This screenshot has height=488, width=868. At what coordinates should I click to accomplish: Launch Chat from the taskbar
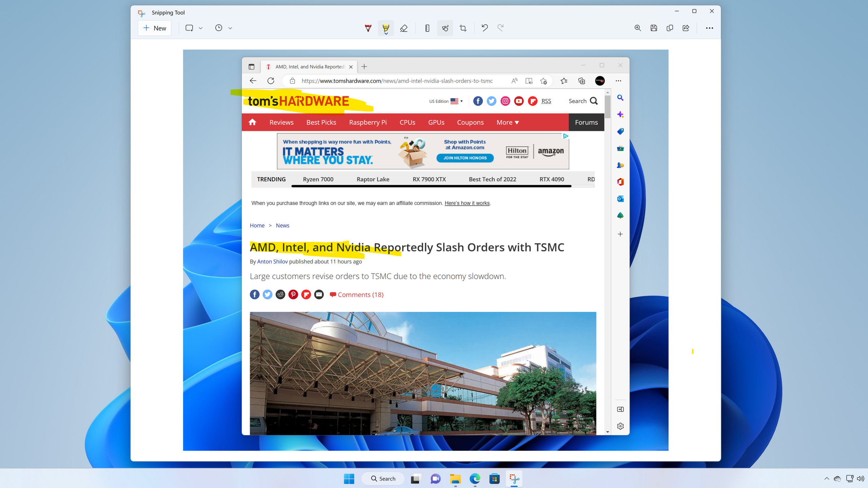pos(435,479)
